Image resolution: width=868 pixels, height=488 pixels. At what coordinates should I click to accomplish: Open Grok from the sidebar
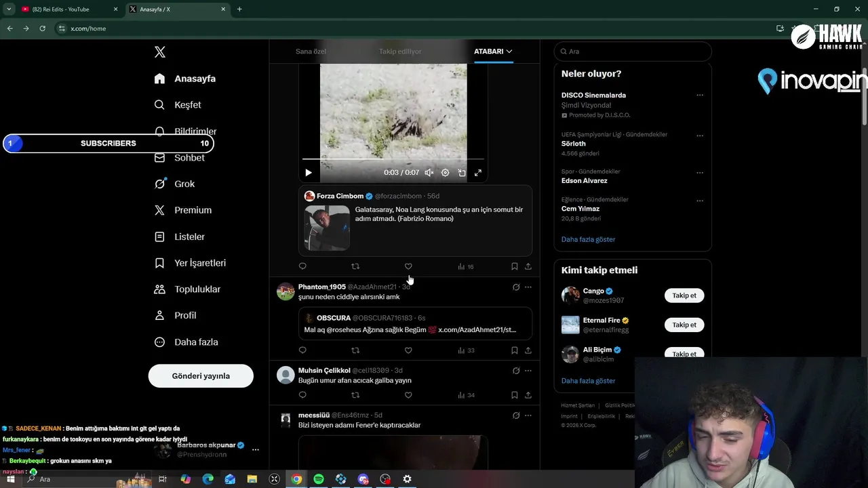point(174,184)
